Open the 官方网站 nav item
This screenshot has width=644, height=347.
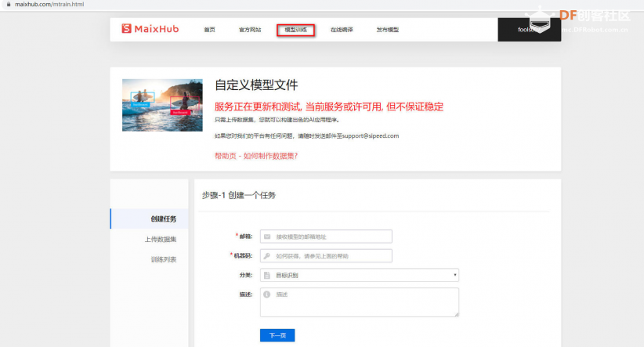(x=250, y=30)
